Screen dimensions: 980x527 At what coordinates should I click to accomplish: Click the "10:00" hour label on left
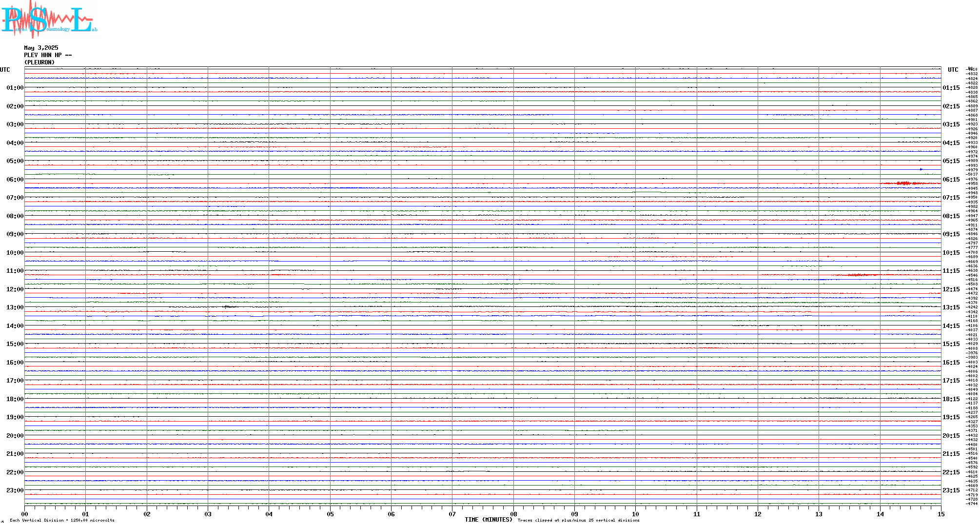[x=15, y=253]
